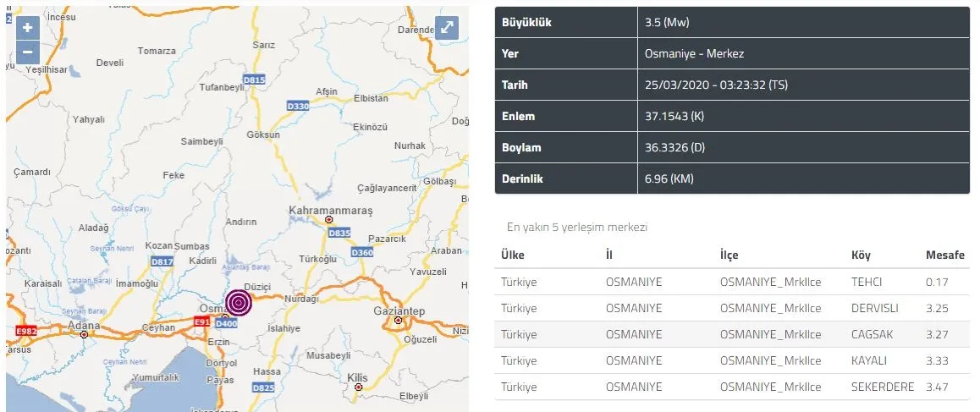
Task: Select the Kahramanmaraş city marker
Action: [329, 220]
